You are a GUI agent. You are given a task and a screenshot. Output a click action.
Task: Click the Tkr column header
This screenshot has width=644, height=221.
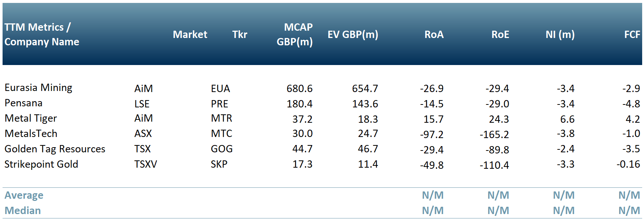pos(240,34)
